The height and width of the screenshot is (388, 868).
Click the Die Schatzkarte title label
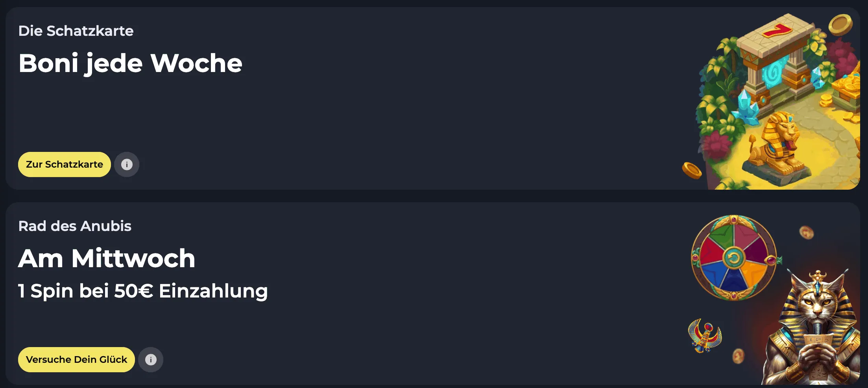click(76, 31)
